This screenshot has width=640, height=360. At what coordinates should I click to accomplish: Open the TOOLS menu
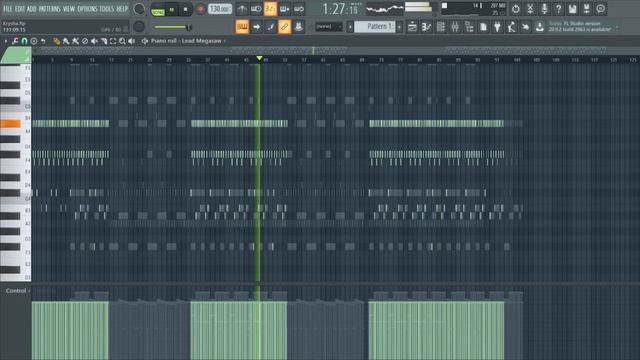pos(107,9)
